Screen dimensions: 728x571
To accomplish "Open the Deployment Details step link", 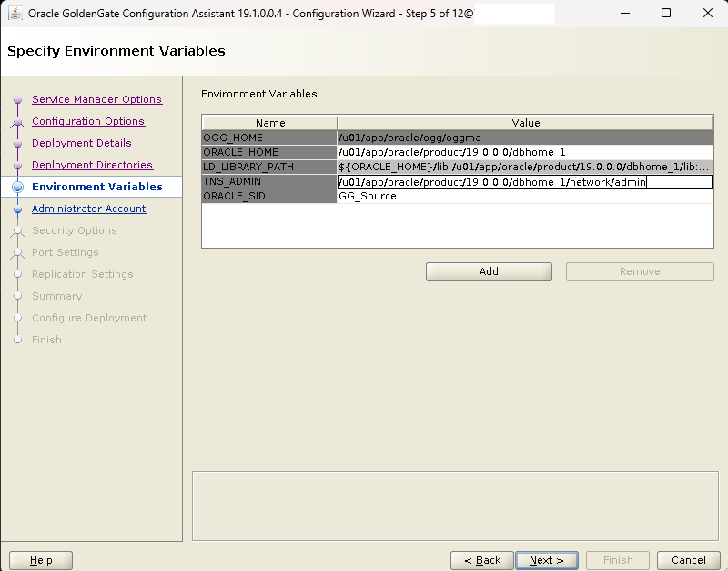I will [82, 143].
